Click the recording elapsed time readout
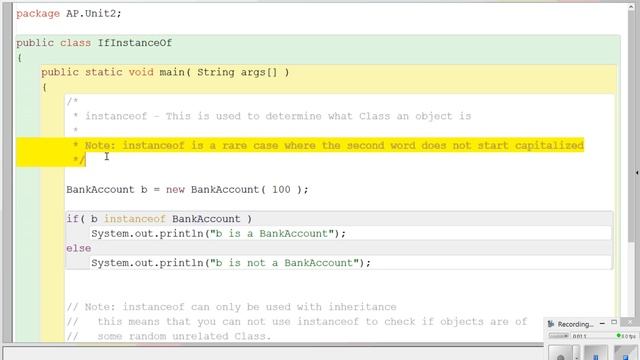Screen dimensions: 640x360 click(580, 336)
